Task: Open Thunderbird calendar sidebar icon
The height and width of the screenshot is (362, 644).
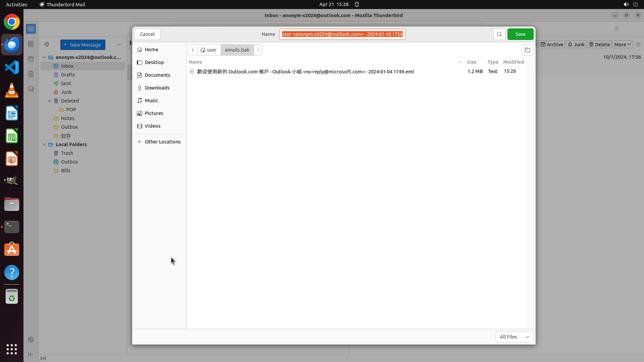Action: [31, 59]
